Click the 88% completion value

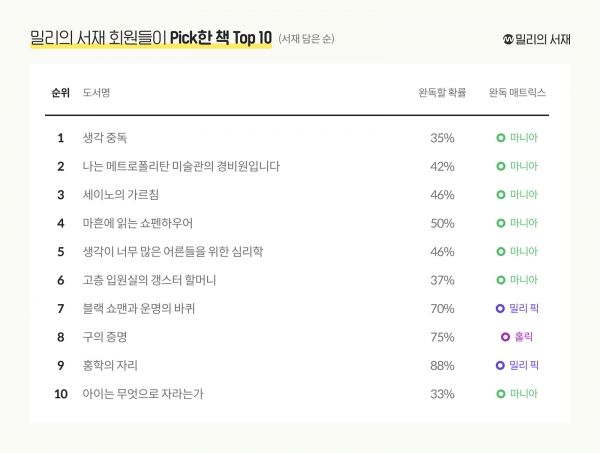point(442,365)
